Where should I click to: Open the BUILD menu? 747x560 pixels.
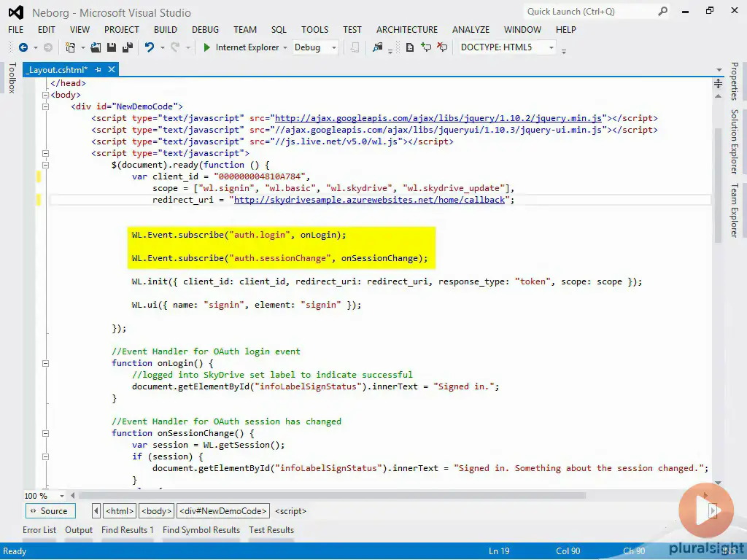tap(166, 29)
